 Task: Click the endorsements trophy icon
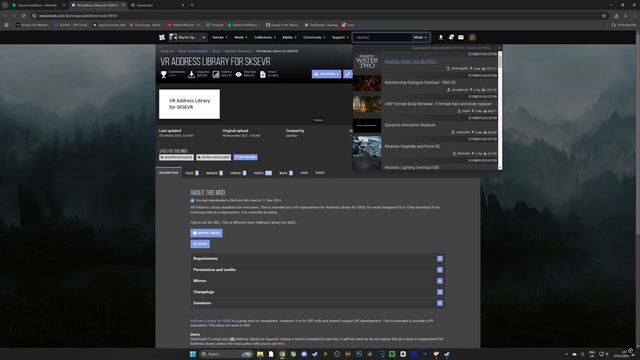point(163,74)
